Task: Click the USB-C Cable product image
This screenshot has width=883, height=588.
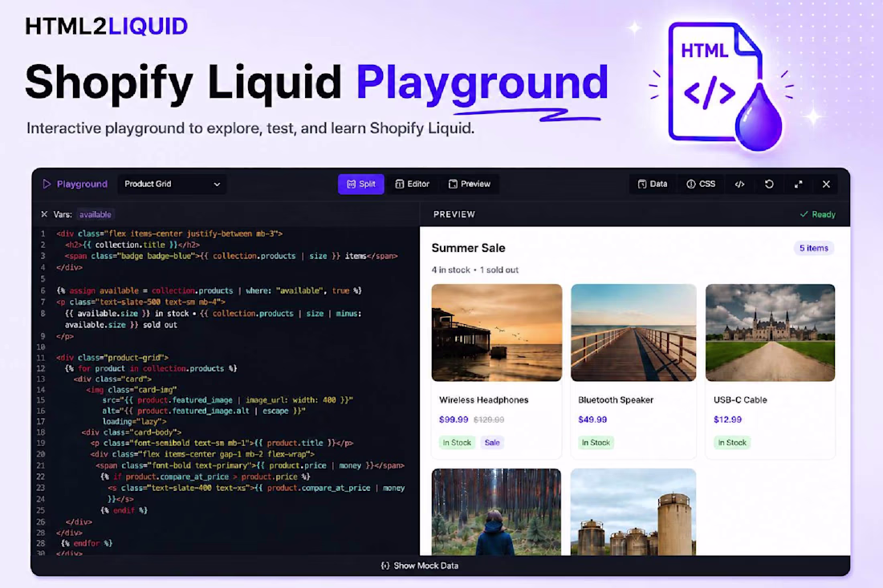Action: coord(771,333)
